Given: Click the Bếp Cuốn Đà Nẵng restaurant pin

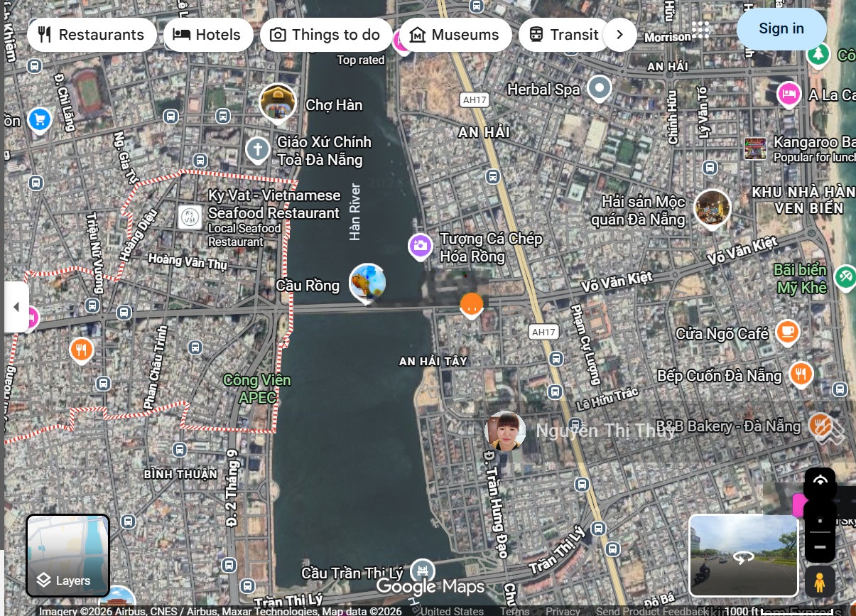Looking at the screenshot, I should tap(801, 374).
